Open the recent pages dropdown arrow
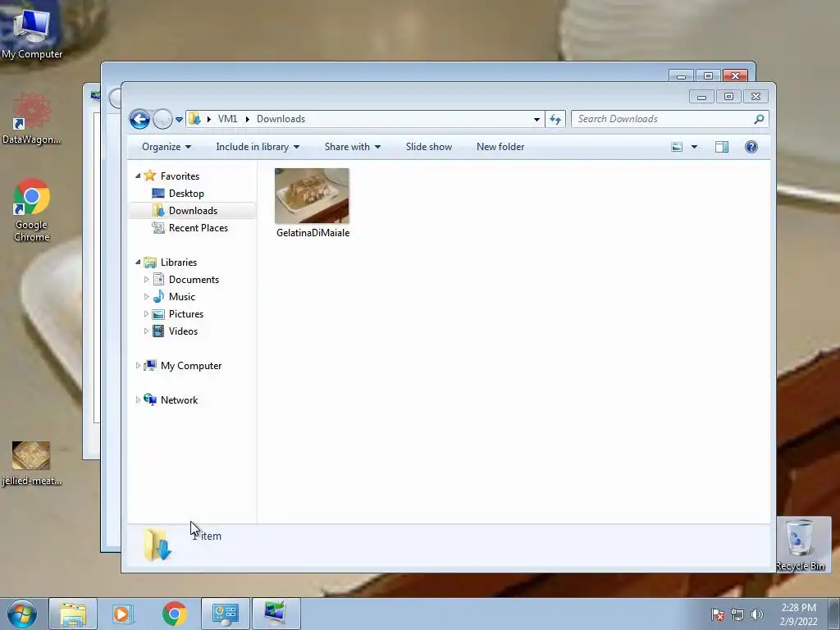 [179, 120]
